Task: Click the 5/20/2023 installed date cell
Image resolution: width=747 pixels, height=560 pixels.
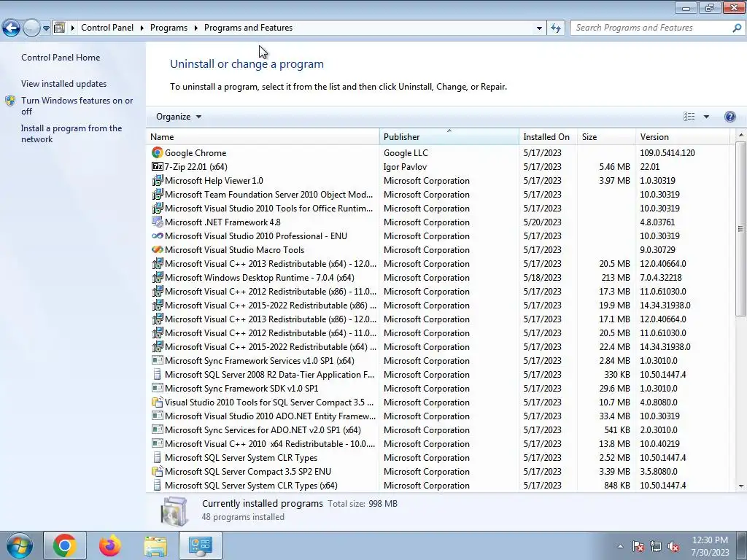Action: (542, 222)
